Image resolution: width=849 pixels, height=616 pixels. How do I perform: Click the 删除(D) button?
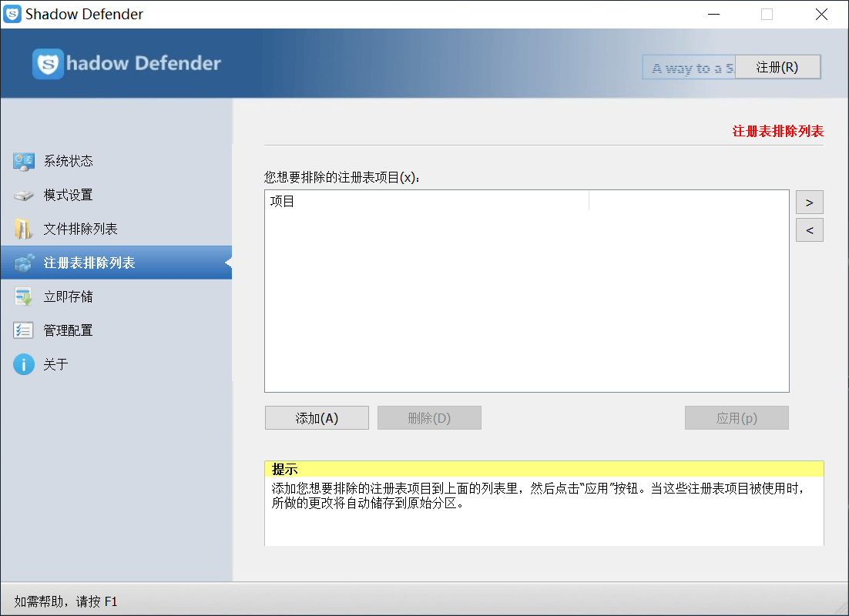click(429, 418)
